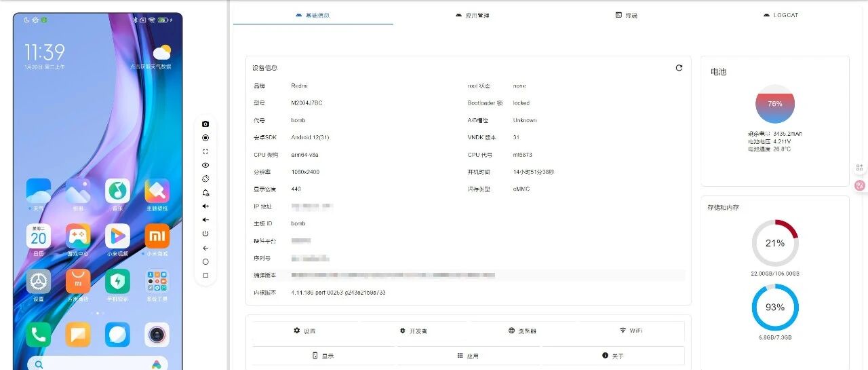Select the model value M2004J7BC
Screen dimensions: 868x370
307,103
